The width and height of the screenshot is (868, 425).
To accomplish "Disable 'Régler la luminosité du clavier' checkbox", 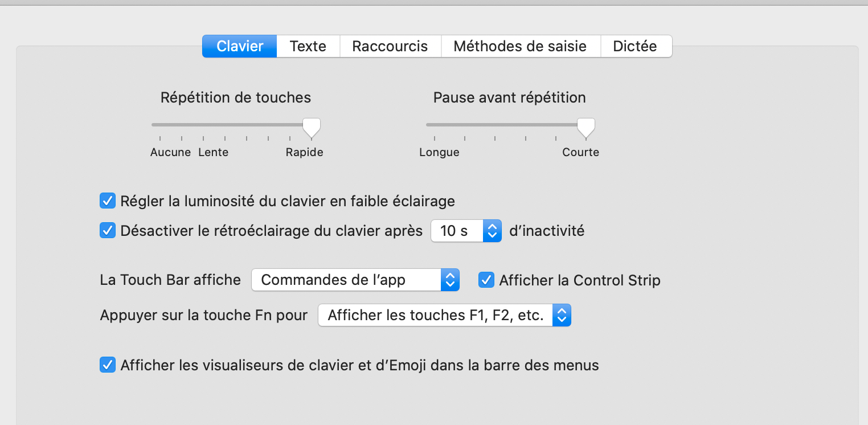I will click(x=108, y=201).
